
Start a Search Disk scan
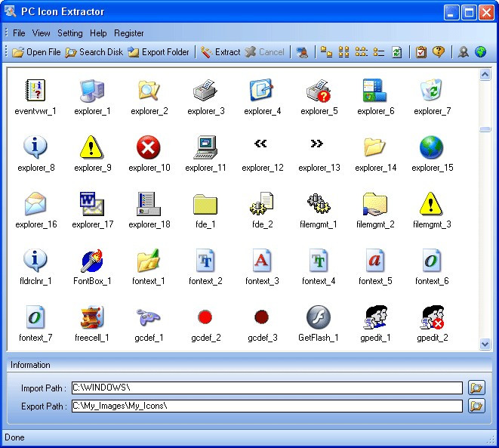94,52
